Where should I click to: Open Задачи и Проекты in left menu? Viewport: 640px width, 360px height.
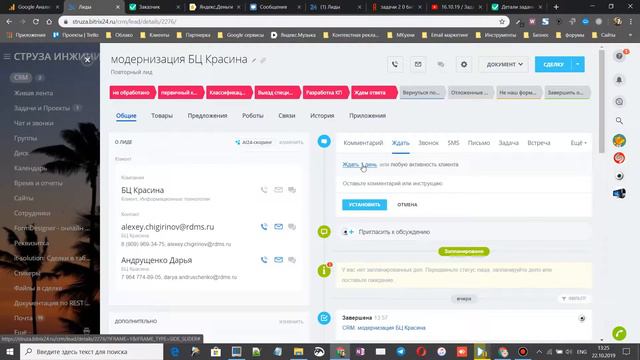click(42, 108)
